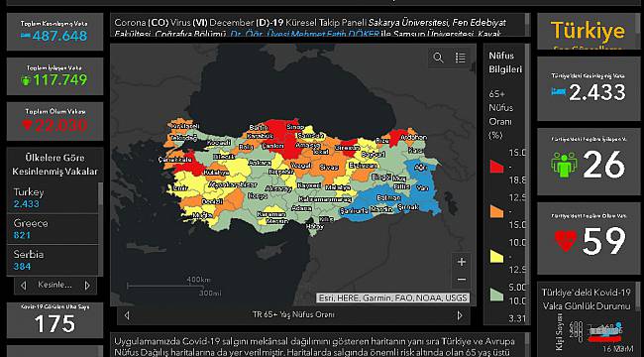The width and height of the screenshot is (644, 357).
Task: Click the 487.648 total confirmed value
Action: tap(60, 36)
